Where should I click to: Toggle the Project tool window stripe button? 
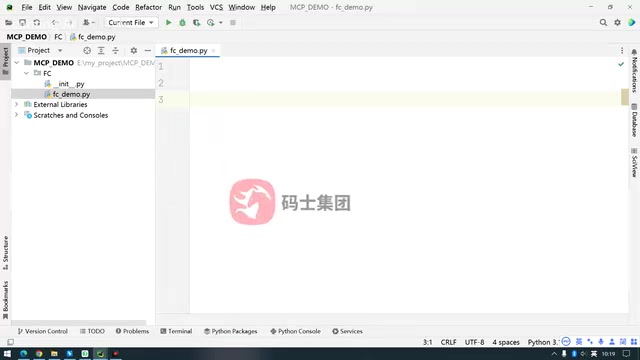point(5,61)
